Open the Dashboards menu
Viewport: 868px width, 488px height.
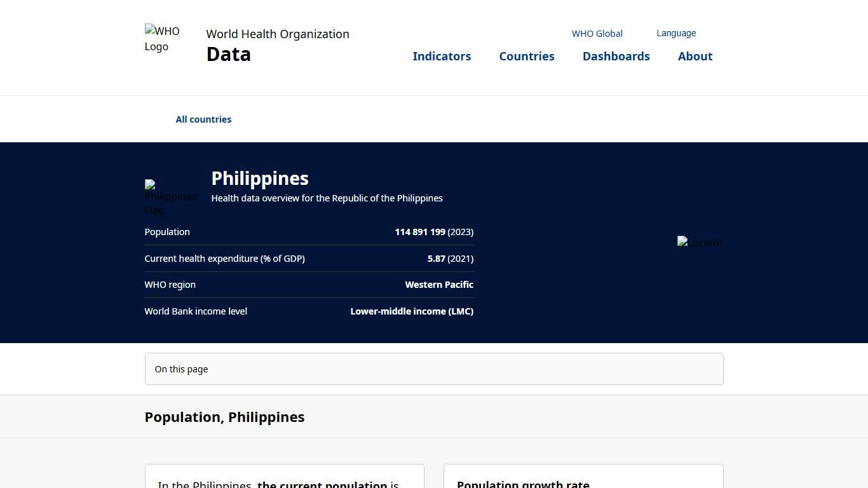tap(616, 56)
